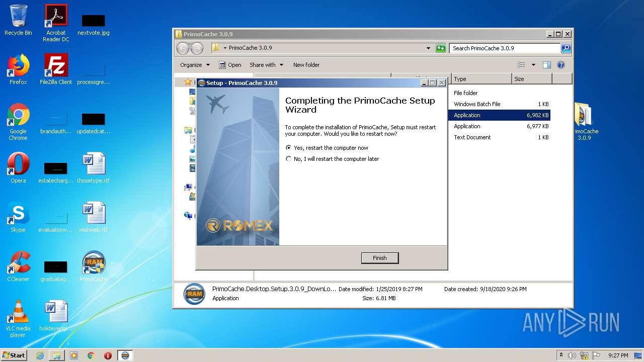
Task: Select 'Yes, restart the computer now' option
Action: tap(327, 148)
